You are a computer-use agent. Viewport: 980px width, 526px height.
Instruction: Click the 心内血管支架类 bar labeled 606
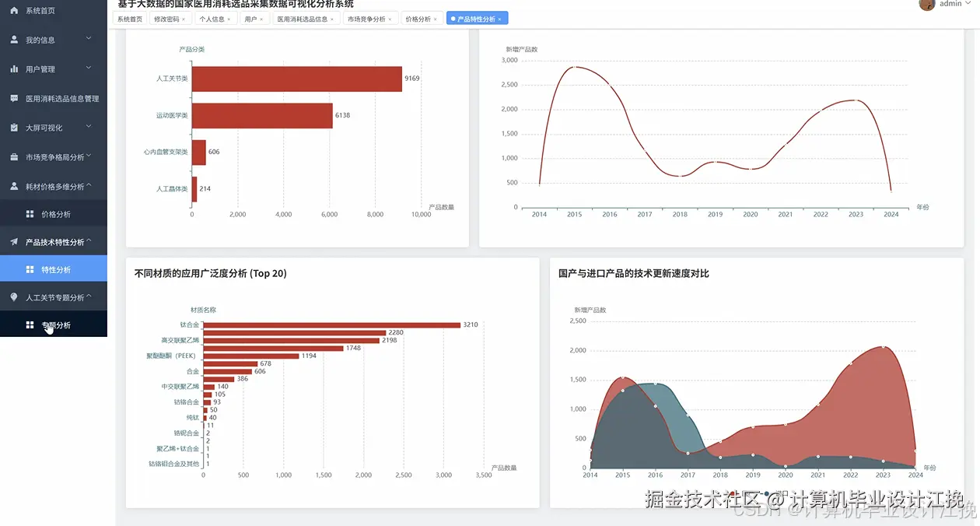[199, 153]
